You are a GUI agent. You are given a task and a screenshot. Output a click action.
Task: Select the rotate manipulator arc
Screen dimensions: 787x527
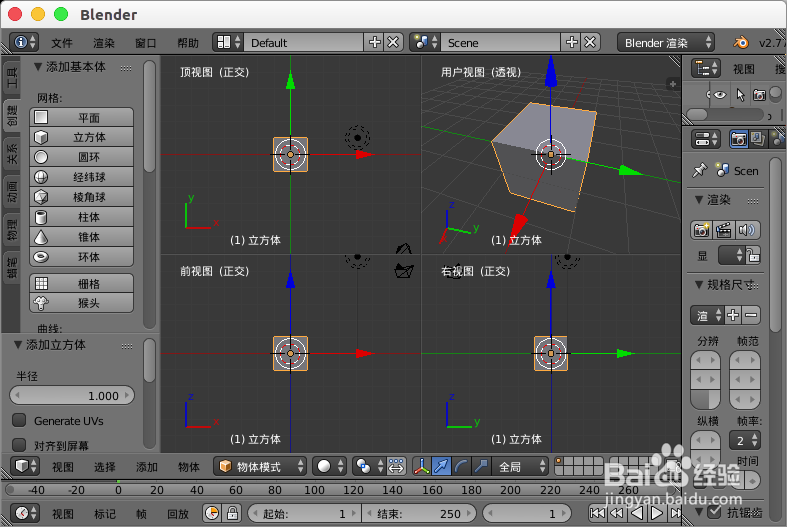tap(461, 466)
